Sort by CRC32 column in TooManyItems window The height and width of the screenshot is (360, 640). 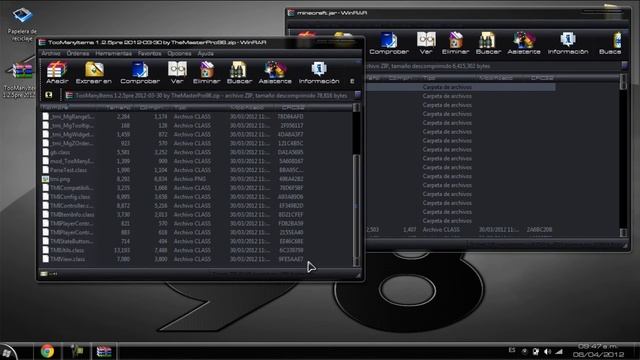tap(293, 108)
